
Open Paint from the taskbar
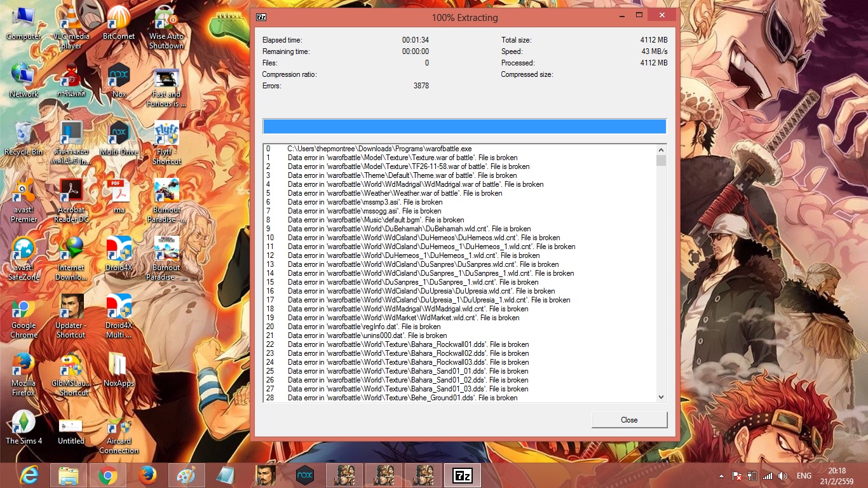pos(187,475)
